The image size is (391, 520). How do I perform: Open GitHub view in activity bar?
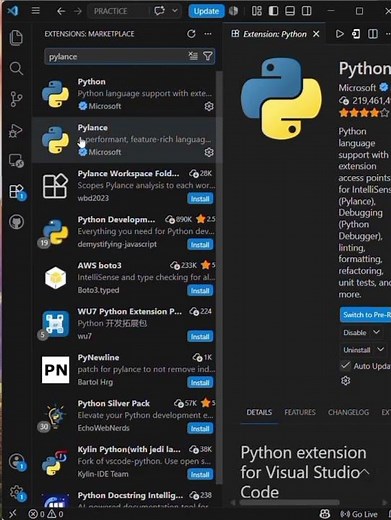pos(16,222)
